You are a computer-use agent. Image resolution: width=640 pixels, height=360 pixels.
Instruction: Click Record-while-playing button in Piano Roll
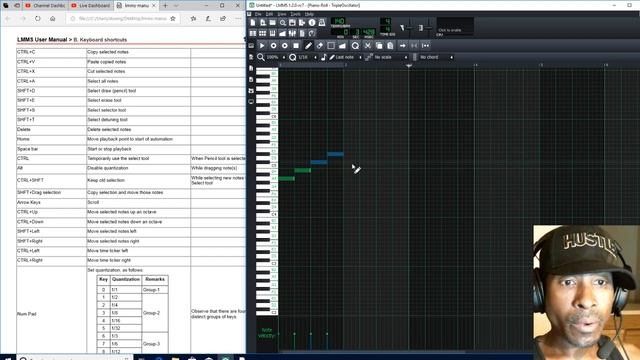[x=285, y=46]
